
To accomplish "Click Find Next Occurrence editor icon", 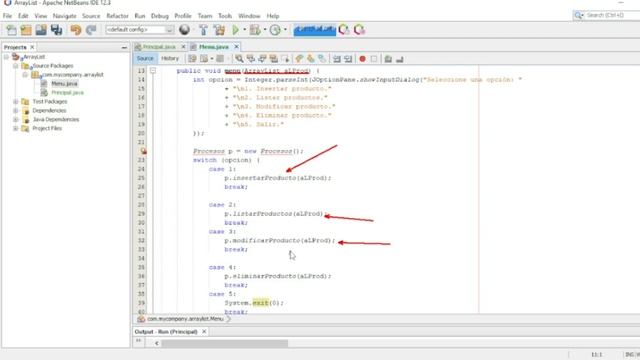I will 262,59.
